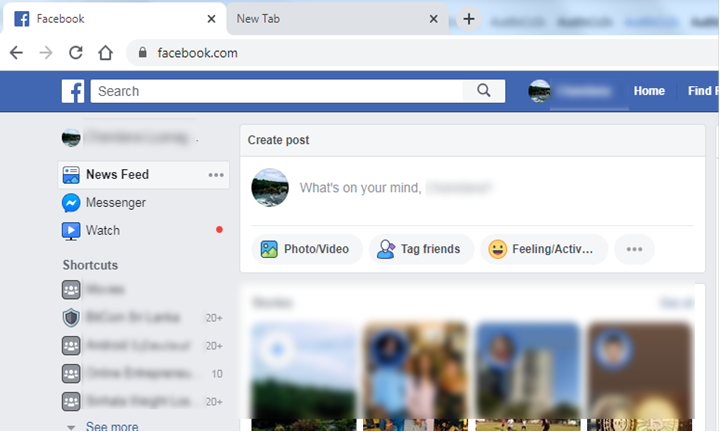Viewport: 720px width, 432px height.
Task: Open News Feed in the sidebar
Action: pos(143,175)
